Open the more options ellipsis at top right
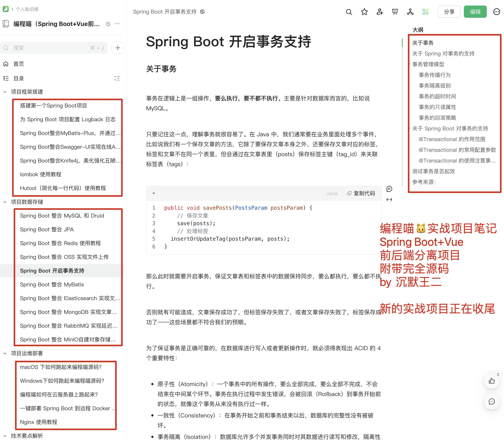Viewport: 504px width, 440px height. 497,11
